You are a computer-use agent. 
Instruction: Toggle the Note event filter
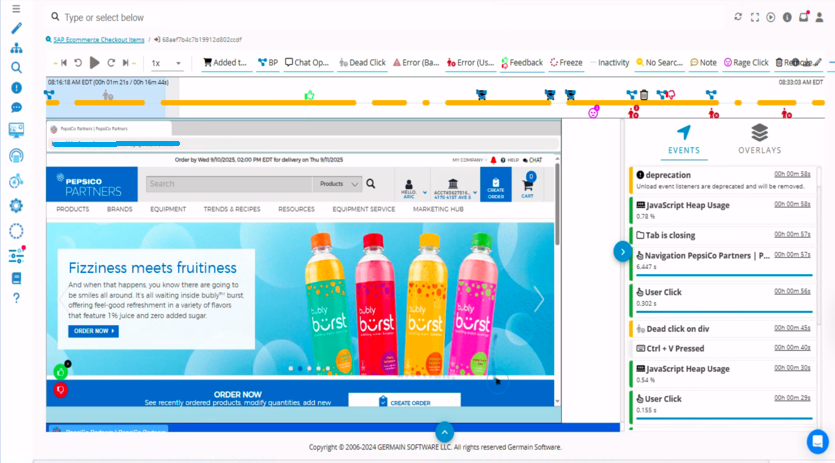point(703,63)
